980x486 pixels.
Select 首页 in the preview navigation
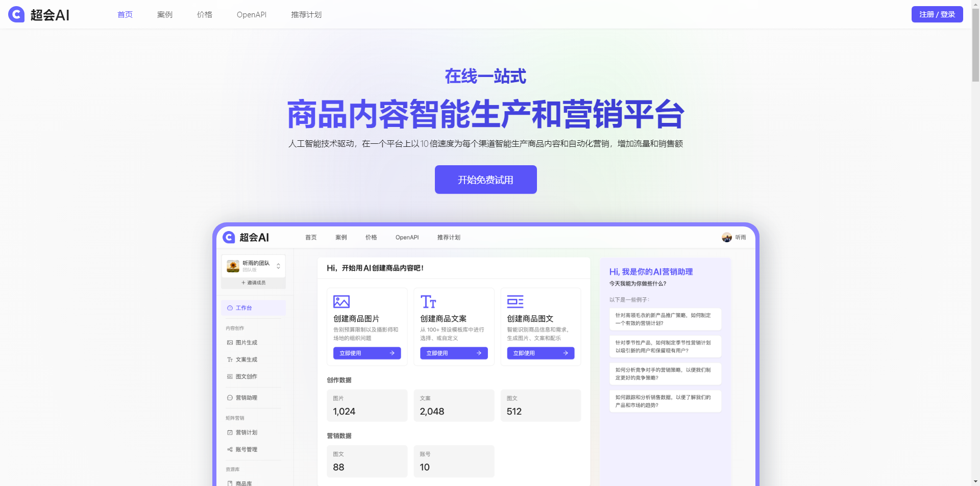pos(311,237)
